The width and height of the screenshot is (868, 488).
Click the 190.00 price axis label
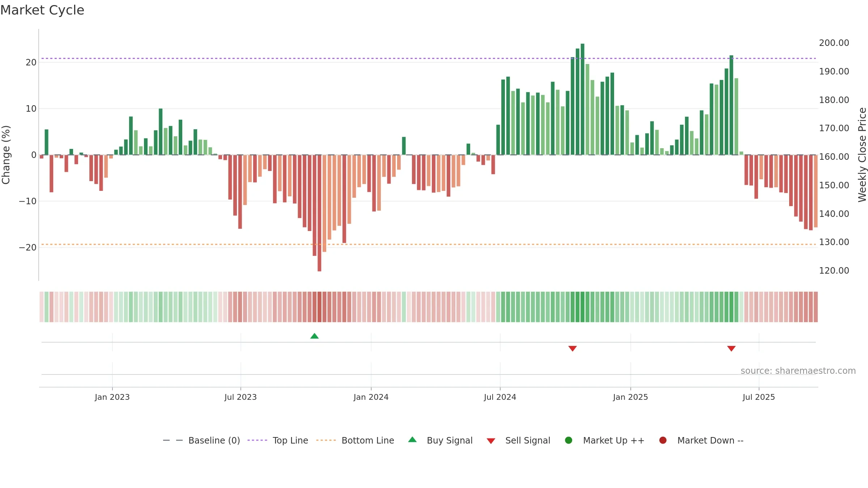pyautogui.click(x=834, y=71)
